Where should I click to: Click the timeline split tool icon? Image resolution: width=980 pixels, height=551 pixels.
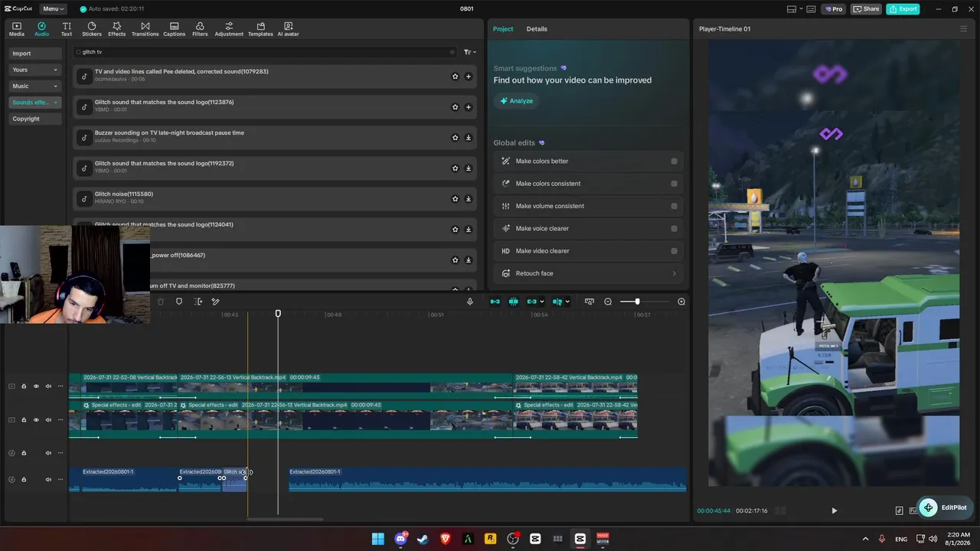tap(198, 302)
